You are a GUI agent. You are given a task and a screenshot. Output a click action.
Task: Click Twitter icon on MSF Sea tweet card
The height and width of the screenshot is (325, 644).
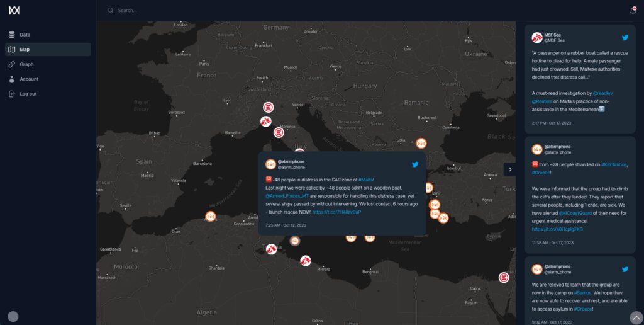click(x=625, y=38)
